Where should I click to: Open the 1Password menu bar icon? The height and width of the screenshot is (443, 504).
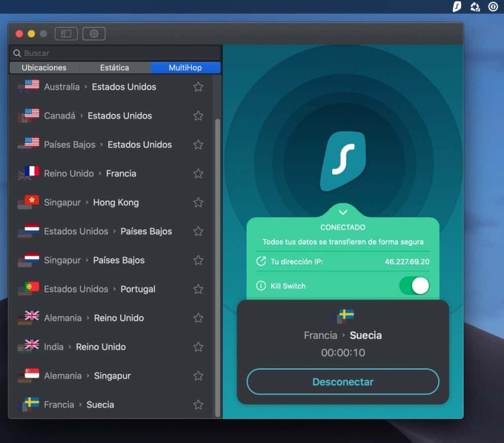[x=493, y=6]
